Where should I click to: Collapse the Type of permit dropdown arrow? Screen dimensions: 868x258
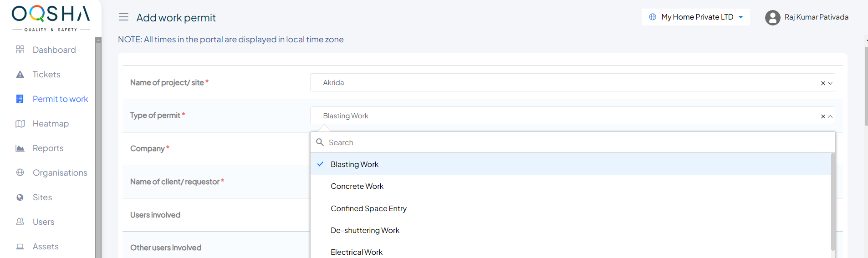(x=830, y=116)
